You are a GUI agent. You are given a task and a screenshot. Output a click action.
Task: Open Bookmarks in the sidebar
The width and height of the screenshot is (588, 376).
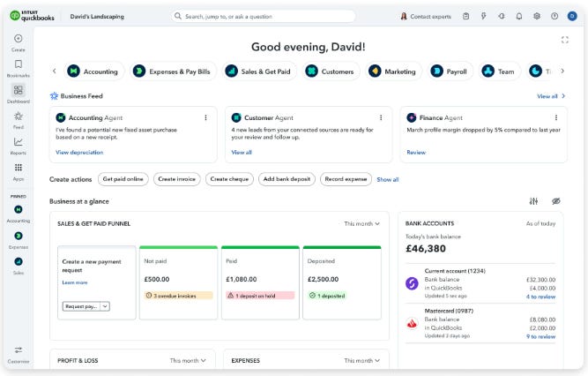[x=18, y=64]
